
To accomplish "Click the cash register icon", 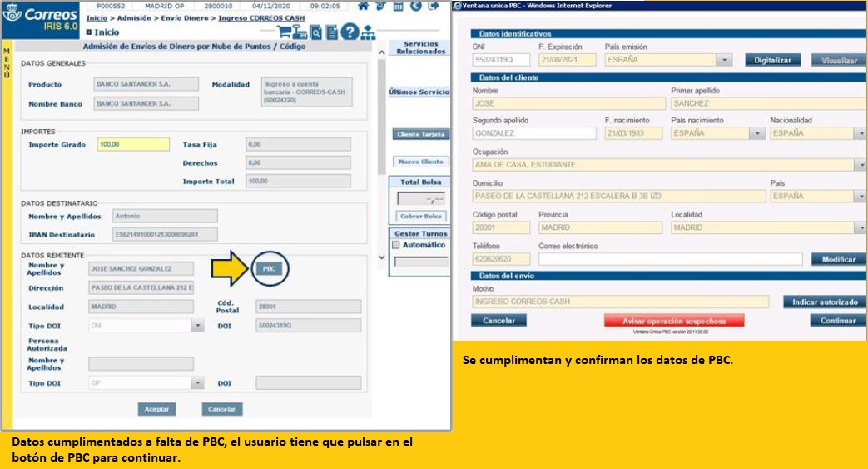I will (300, 32).
